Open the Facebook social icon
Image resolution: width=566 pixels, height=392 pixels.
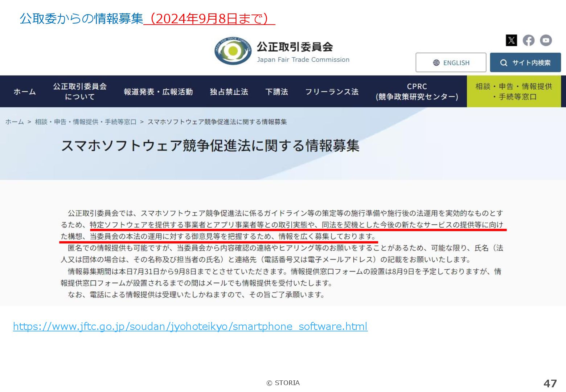click(x=529, y=40)
